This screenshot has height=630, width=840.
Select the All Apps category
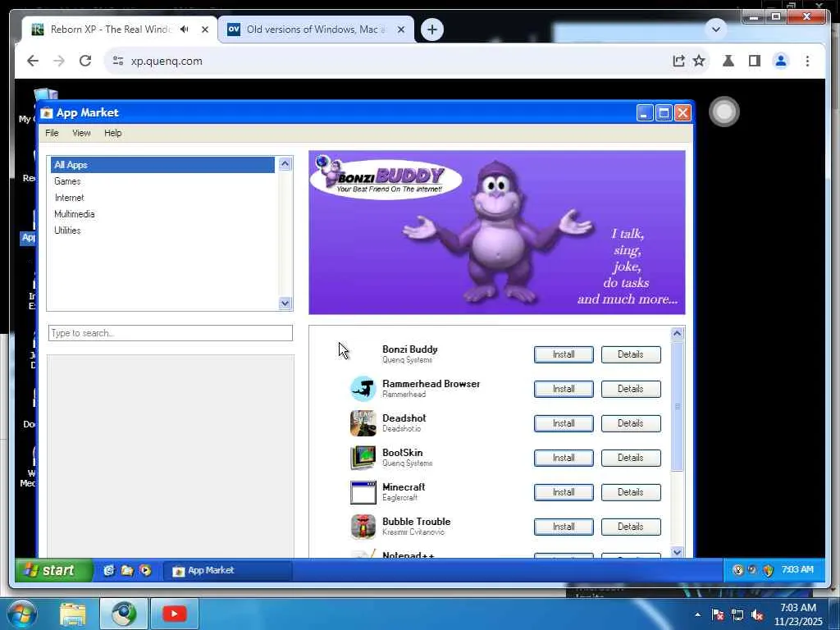[163, 165]
